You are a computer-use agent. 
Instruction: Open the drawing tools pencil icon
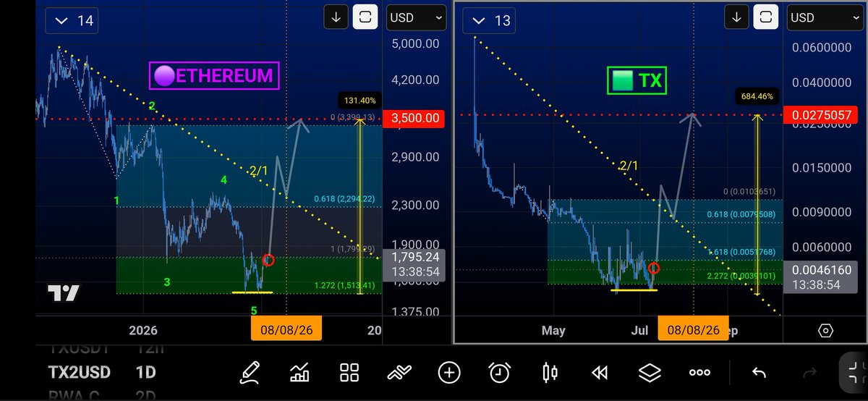pos(251,373)
